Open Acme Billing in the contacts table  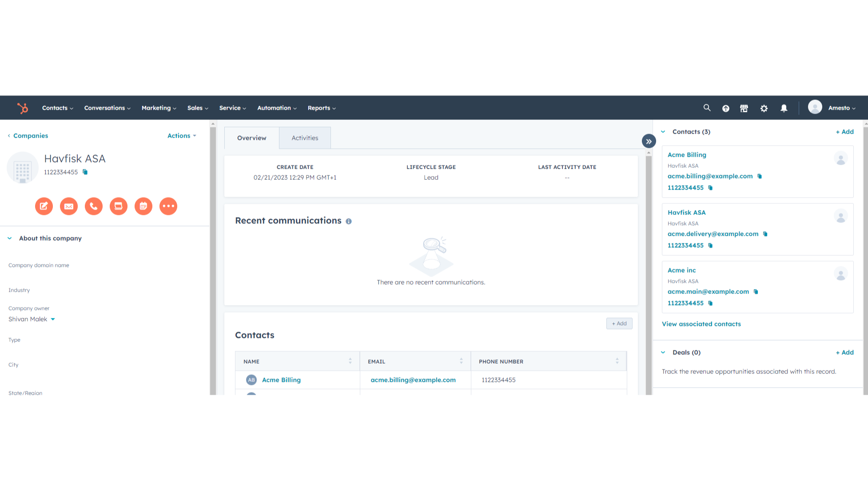281,380
